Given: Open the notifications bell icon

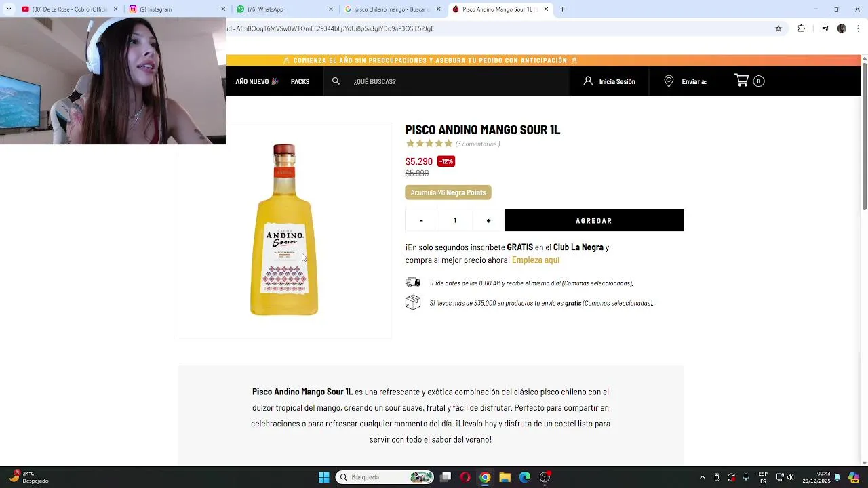Looking at the screenshot, I should (x=837, y=477).
